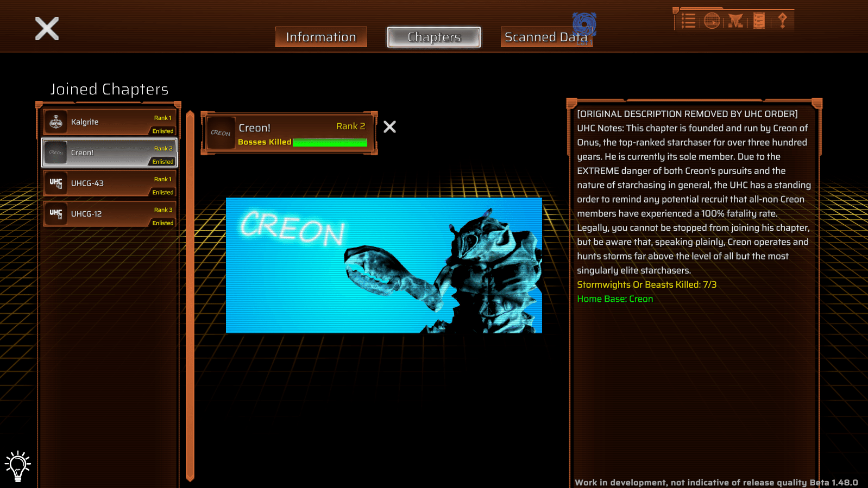Click the Rank 1 label on Kalgrite
The width and height of the screenshot is (868, 488).
(x=162, y=118)
